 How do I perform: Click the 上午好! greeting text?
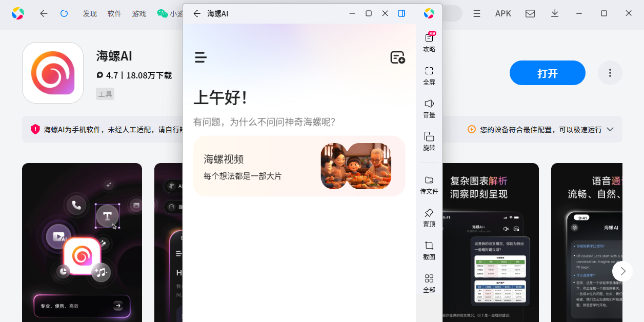pyautogui.click(x=221, y=97)
